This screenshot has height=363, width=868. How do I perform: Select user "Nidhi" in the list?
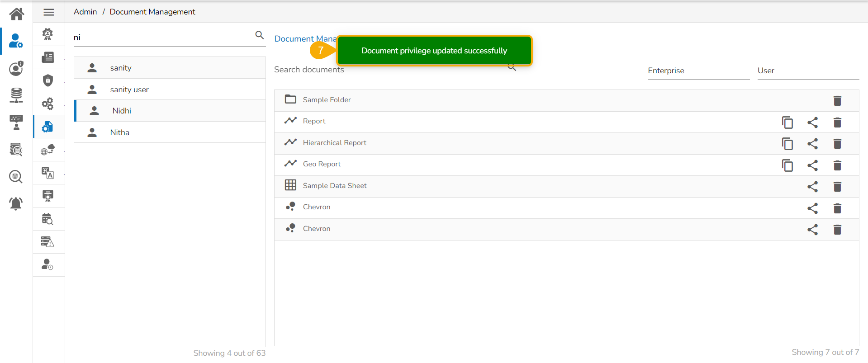(170, 111)
